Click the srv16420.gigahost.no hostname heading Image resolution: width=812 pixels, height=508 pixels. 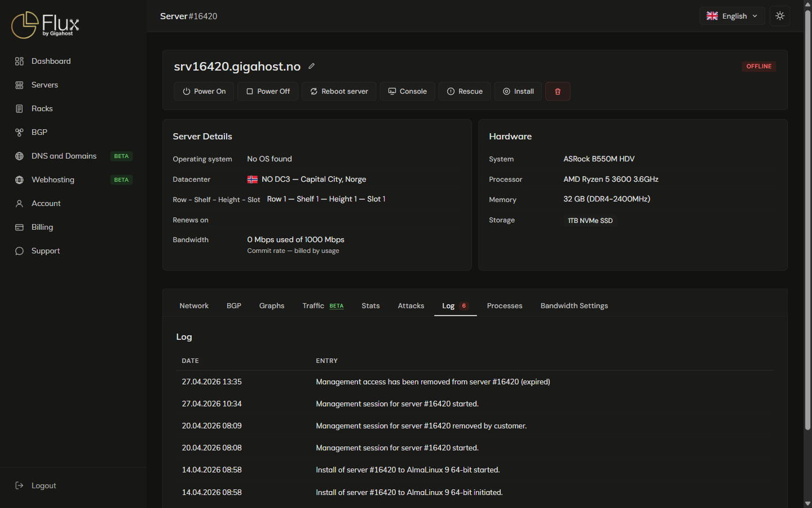click(x=237, y=67)
